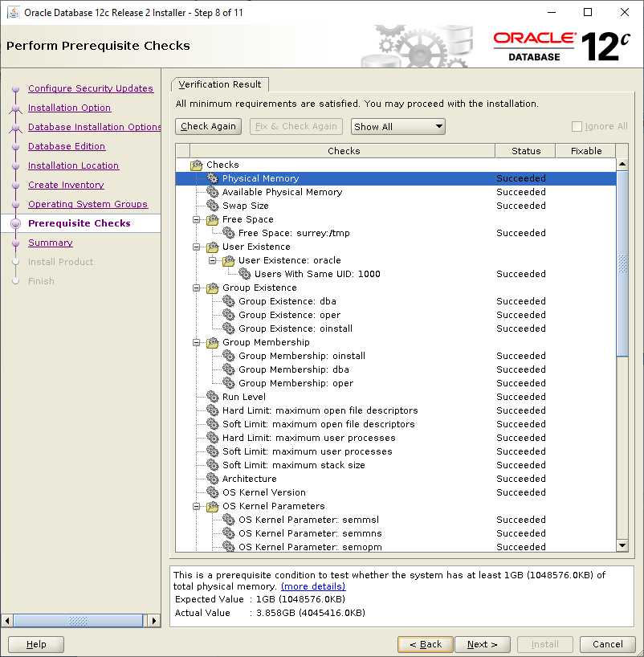644x657 pixels.
Task: Open the Installation Option step
Action: (70, 108)
